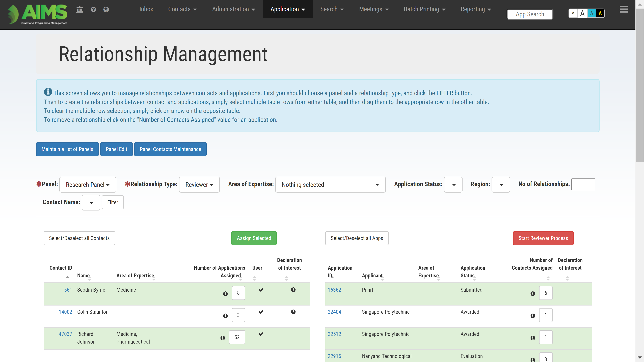Open the Panel dropdown showing Research Panel

[x=88, y=185]
